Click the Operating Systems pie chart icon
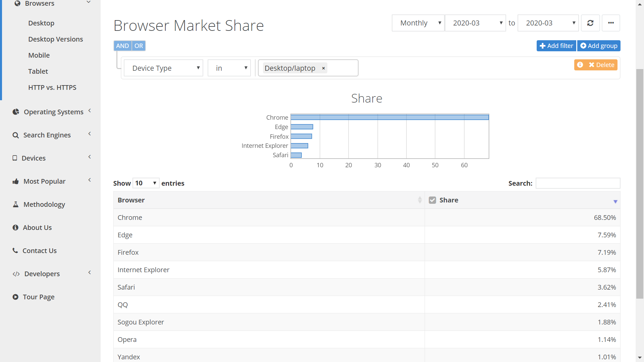Screen dimensions: 644x362 pyautogui.click(x=16, y=112)
